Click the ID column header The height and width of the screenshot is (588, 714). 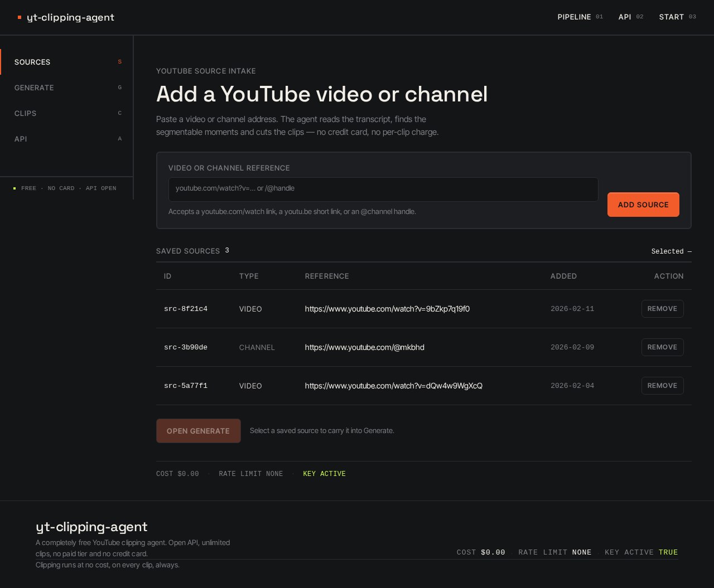(x=168, y=276)
